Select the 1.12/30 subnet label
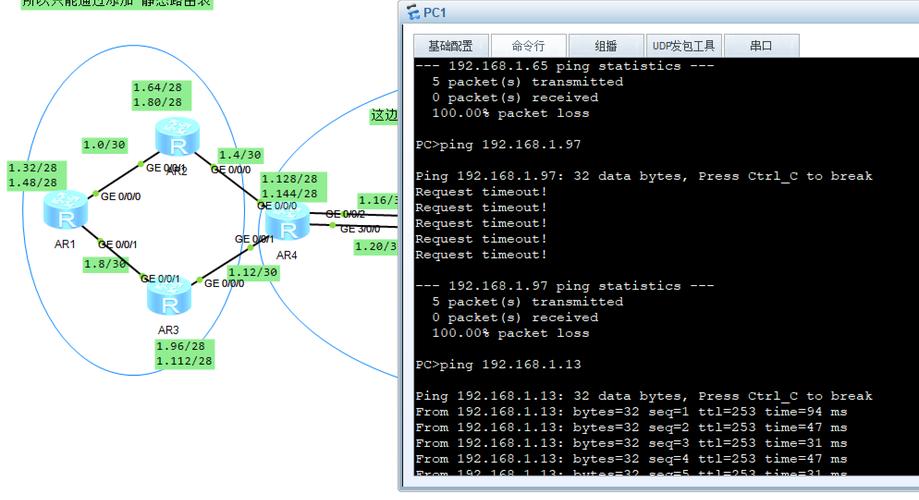Viewport: 919px width, 500px height. [x=251, y=272]
